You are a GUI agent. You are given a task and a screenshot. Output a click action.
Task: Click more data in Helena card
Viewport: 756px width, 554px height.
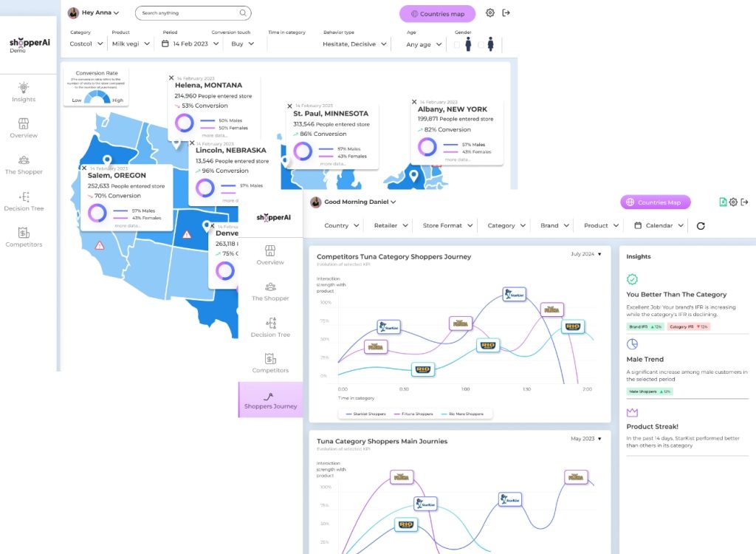[x=214, y=136]
